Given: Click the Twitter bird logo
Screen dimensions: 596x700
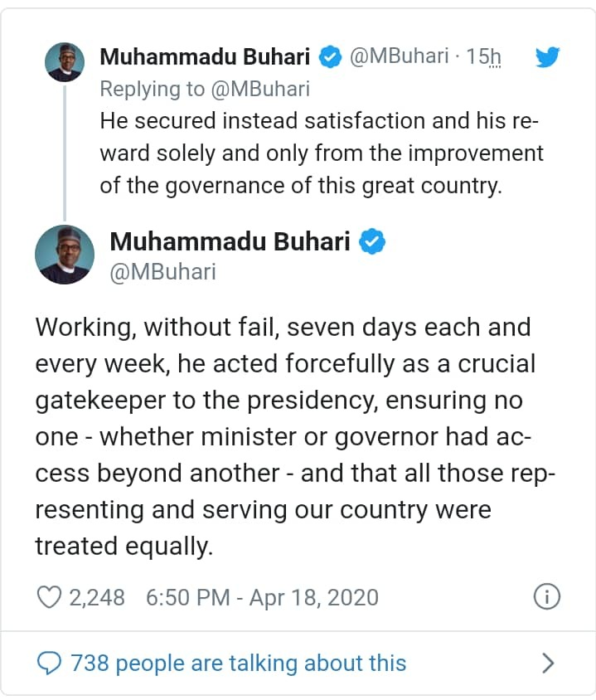Looking at the screenshot, I should coord(549,57).
